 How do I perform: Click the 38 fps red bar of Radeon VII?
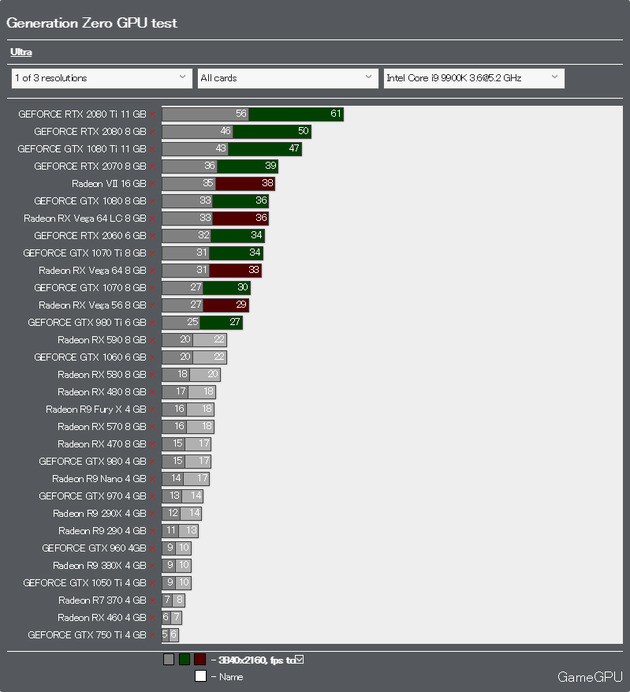coord(245,184)
